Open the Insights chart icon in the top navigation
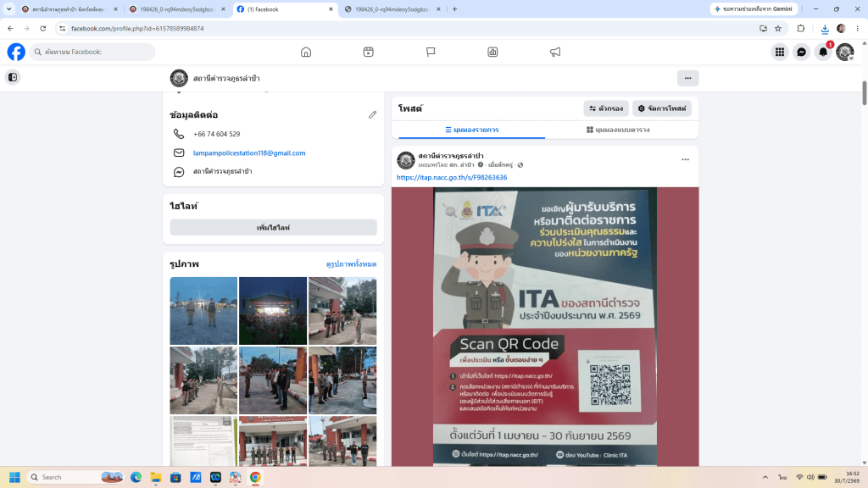 point(492,52)
